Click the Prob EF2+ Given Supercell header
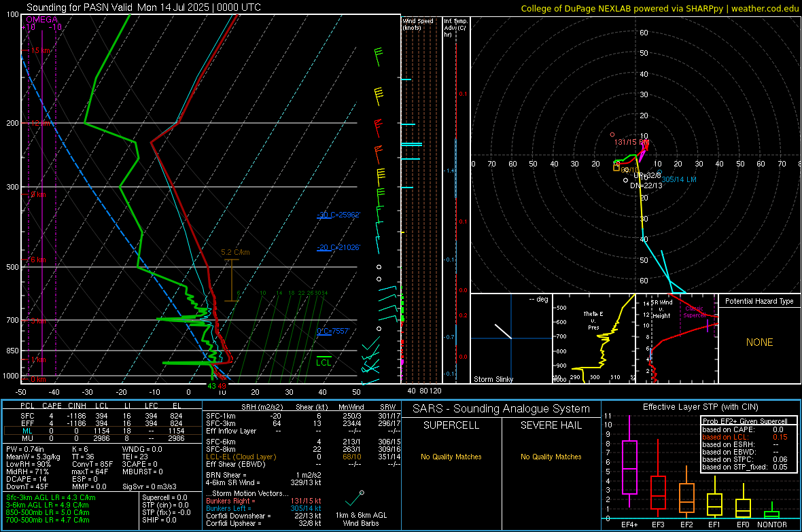 [745, 421]
